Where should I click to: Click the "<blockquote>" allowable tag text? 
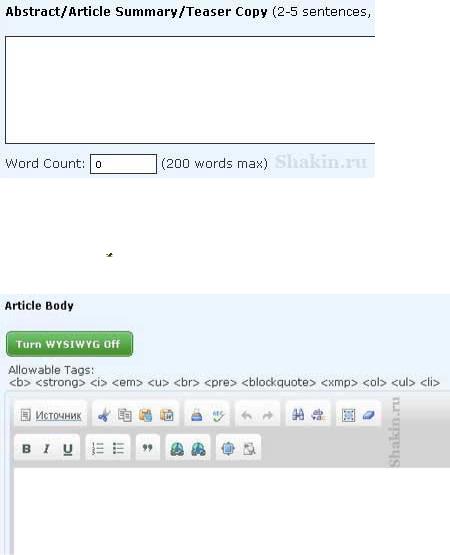279,383
